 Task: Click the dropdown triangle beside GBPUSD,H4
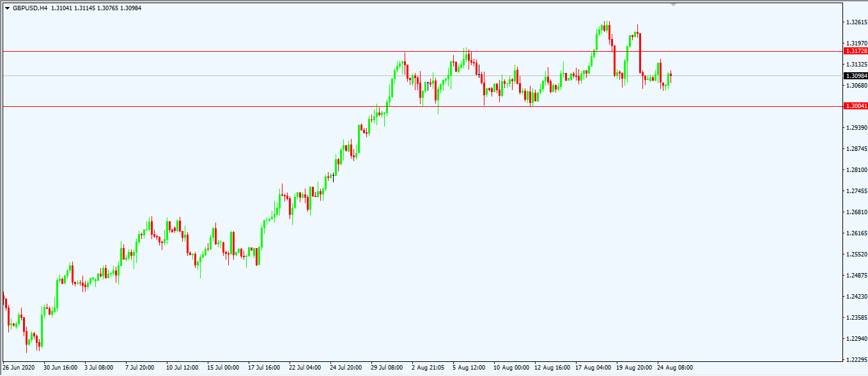coord(7,8)
